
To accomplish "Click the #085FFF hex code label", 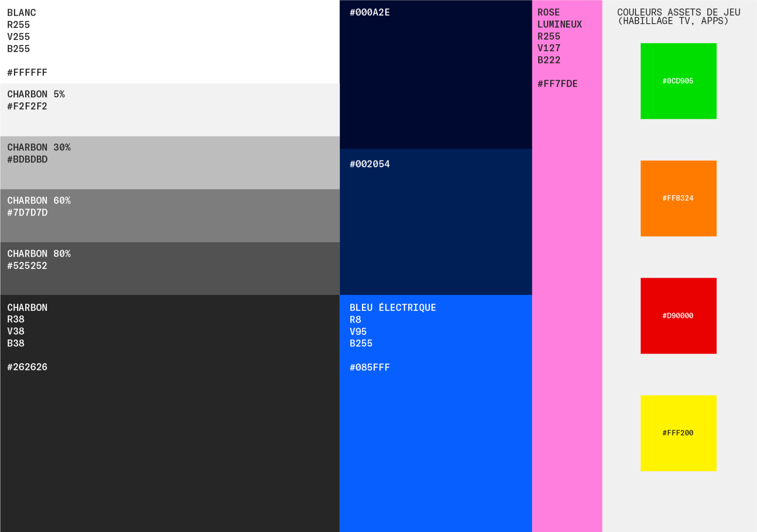I will click(369, 368).
